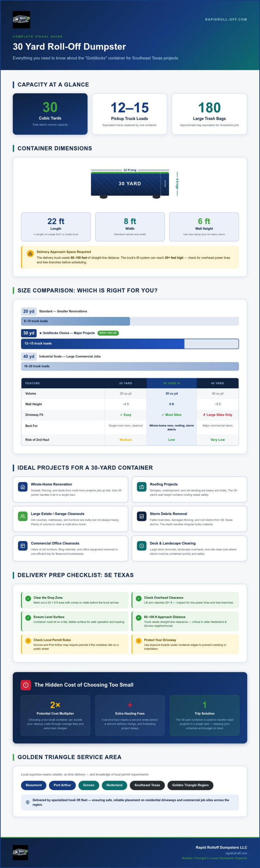
Task: Click the rapidroll-off.com footer link
Action: (236, 853)
